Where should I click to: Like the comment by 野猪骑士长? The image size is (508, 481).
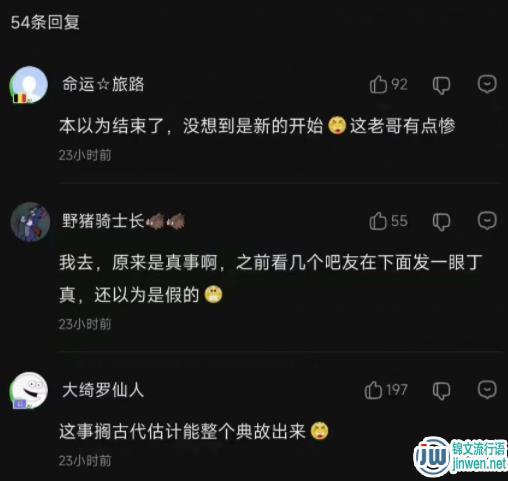click(x=378, y=221)
